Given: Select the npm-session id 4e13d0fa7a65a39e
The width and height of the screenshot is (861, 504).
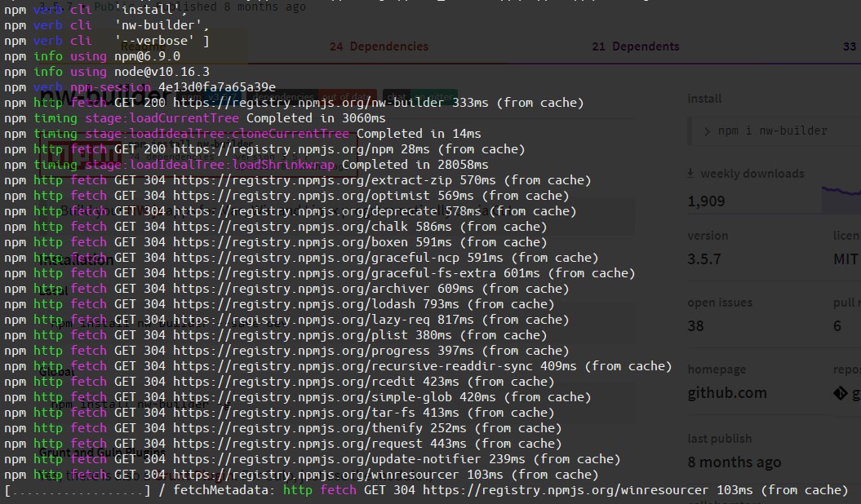Looking at the screenshot, I should [217, 87].
